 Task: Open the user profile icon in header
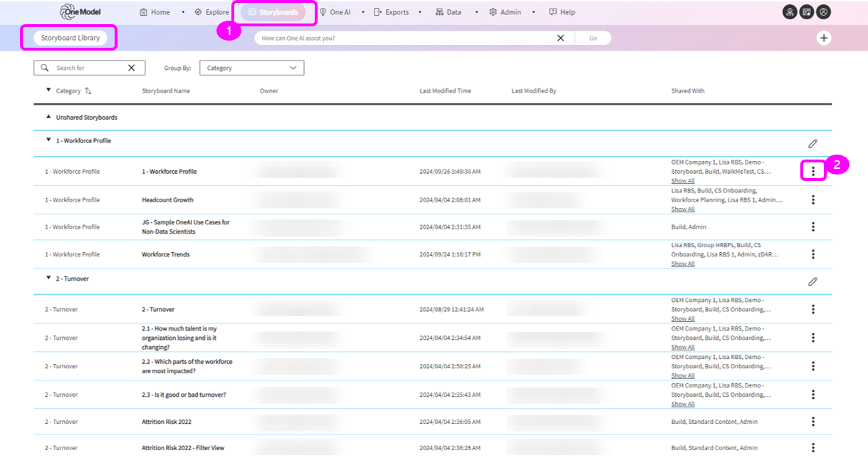pyautogui.click(x=823, y=12)
